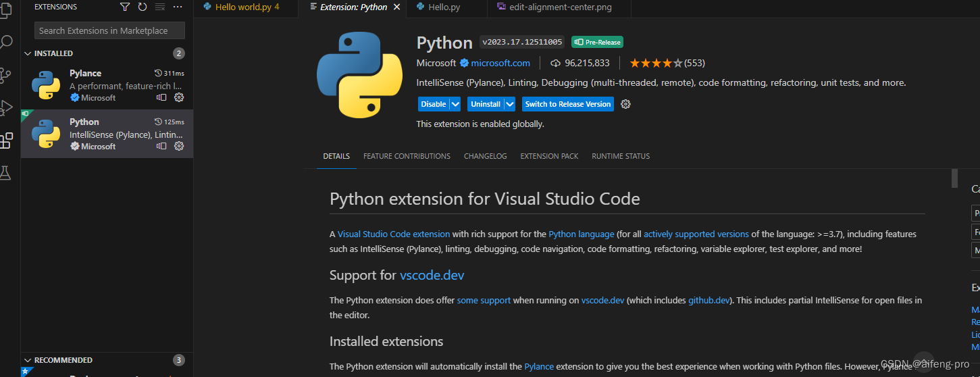Click Pylance 311ms activation time

(170, 73)
